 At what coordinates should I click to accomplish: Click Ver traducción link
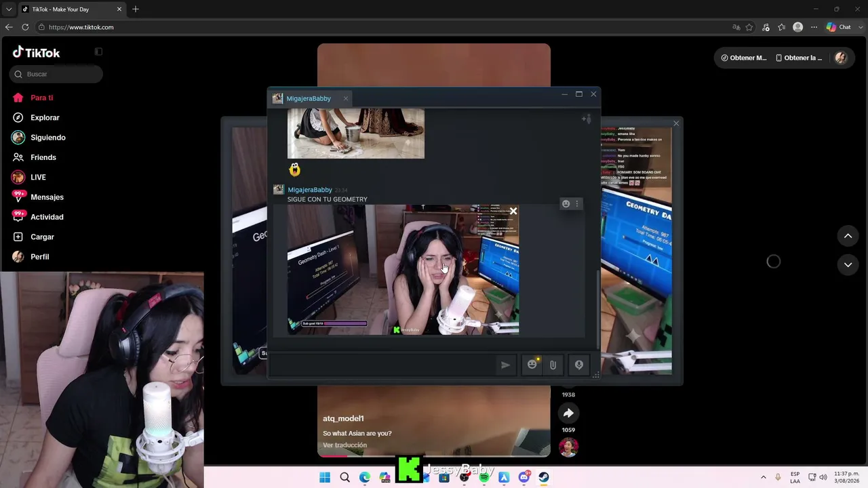tap(344, 445)
